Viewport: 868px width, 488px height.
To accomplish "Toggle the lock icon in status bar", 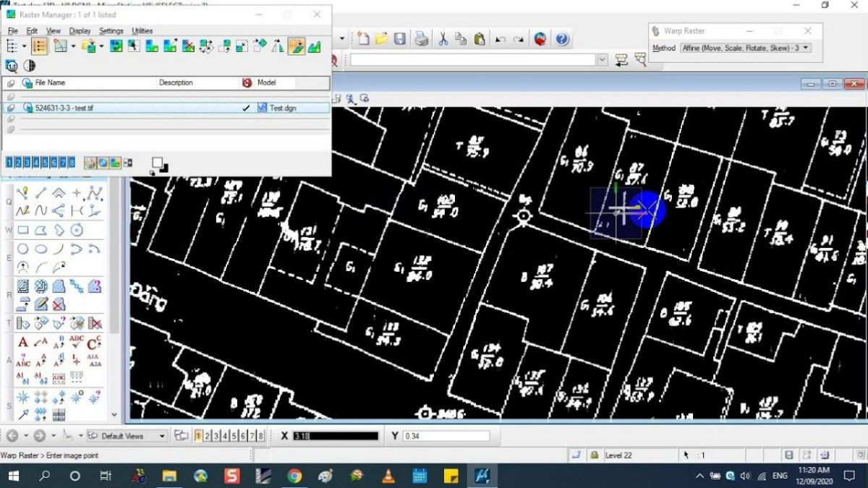I will 594,455.
